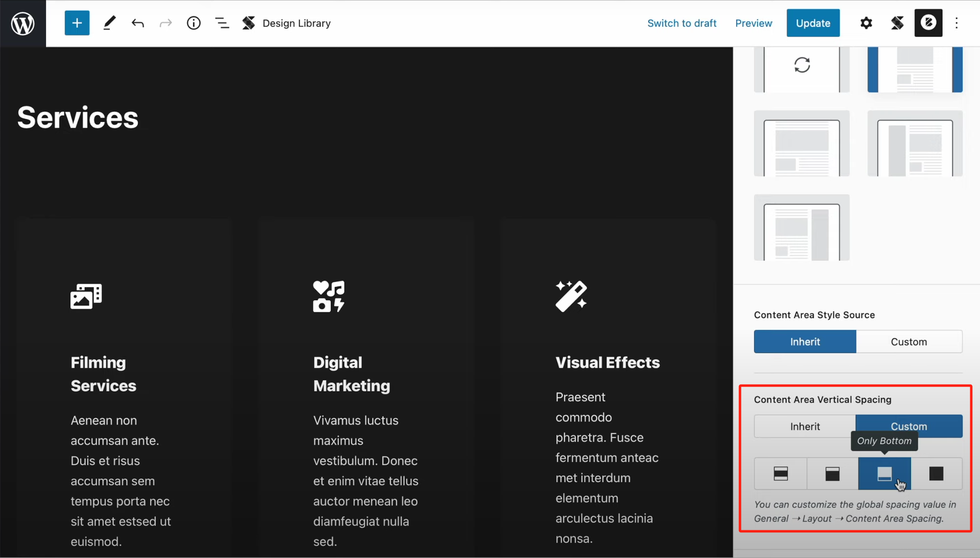
Task: Switch Content Area Vertical Spacing to Inherit
Action: pyautogui.click(x=805, y=426)
